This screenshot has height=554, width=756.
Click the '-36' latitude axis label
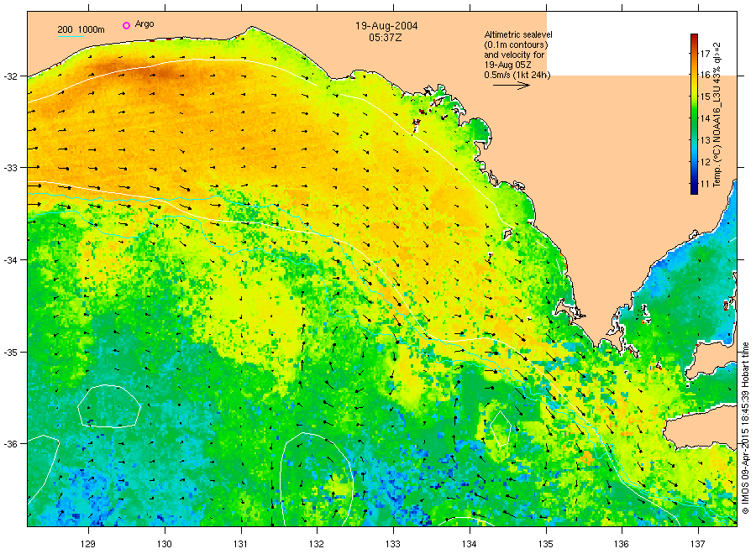10,444
